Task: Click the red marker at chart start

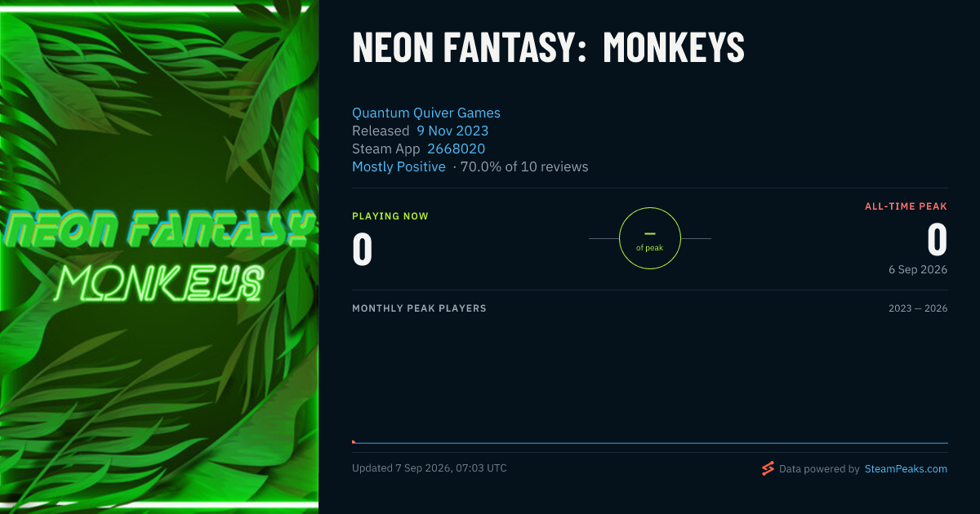Action: pyautogui.click(x=354, y=441)
